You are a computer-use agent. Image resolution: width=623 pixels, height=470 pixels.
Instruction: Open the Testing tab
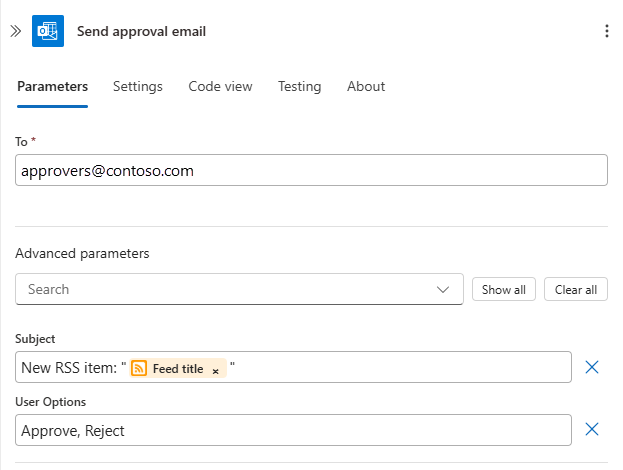pyautogui.click(x=299, y=86)
